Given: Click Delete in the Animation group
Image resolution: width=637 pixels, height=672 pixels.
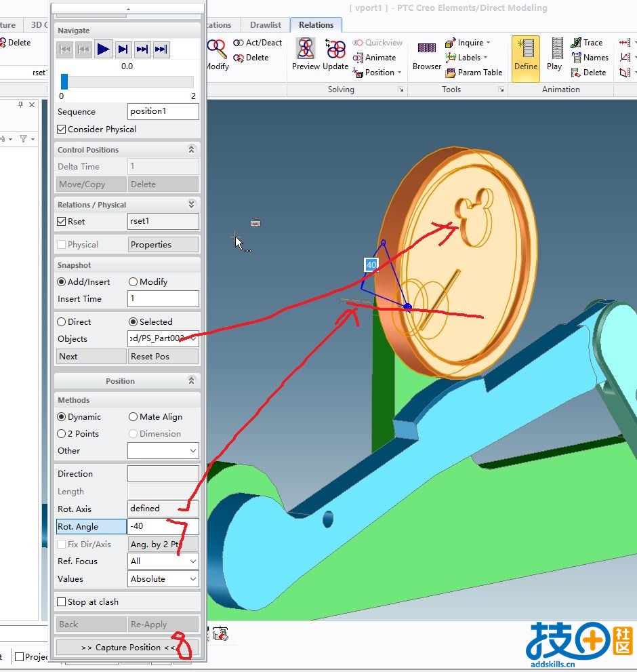Looking at the screenshot, I should [589, 73].
